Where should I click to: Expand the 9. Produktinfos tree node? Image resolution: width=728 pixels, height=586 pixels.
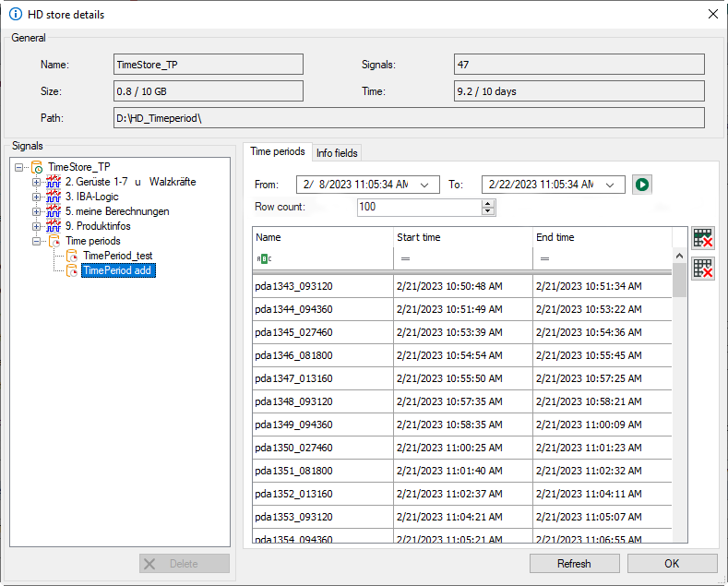tap(37, 226)
